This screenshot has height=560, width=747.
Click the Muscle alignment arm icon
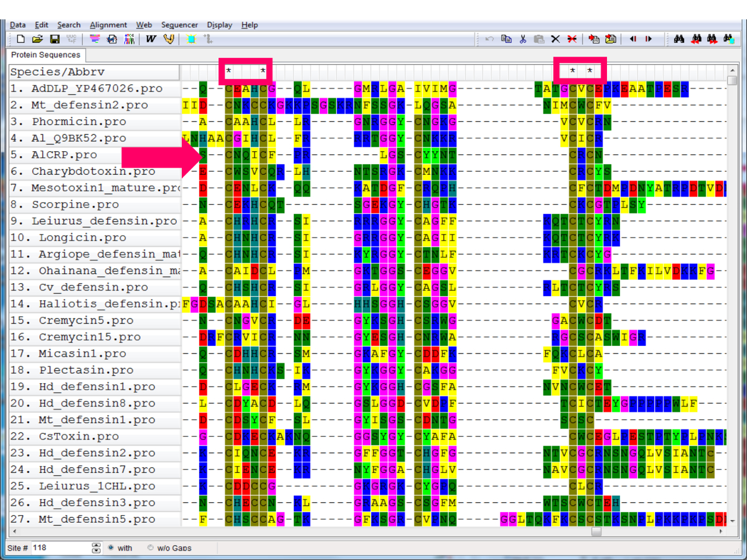coord(168,39)
